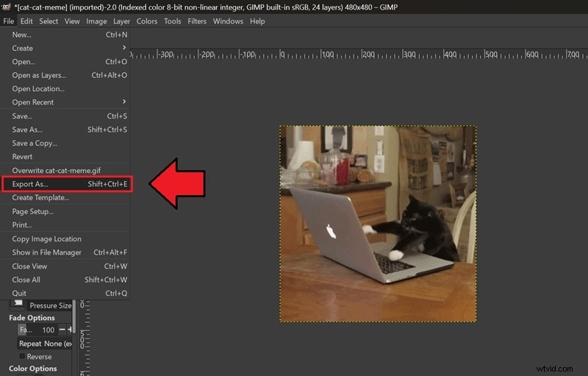Viewport: 588px width, 376px height.
Task: Select Overwrite cat-cat-meme.gif entry
Action: pos(65,171)
